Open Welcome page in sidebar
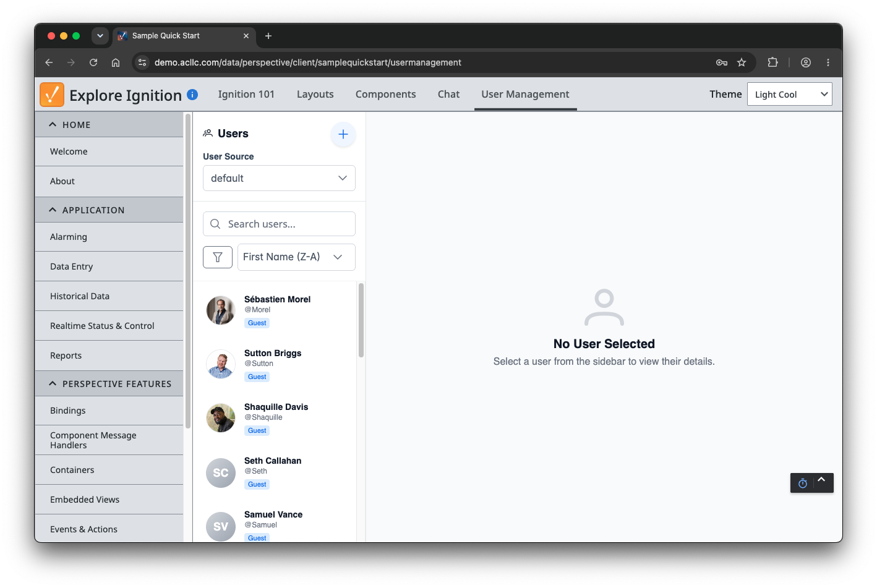This screenshot has height=588, width=877. (x=109, y=152)
